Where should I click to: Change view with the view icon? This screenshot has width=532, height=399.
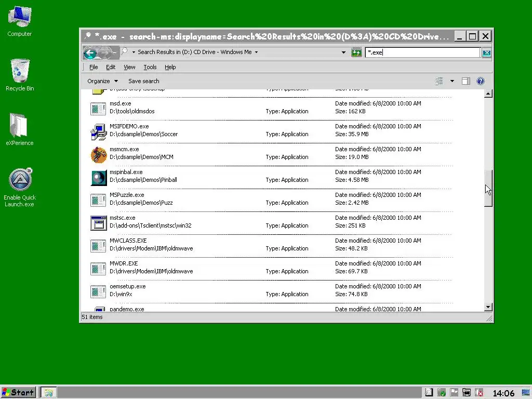click(439, 81)
